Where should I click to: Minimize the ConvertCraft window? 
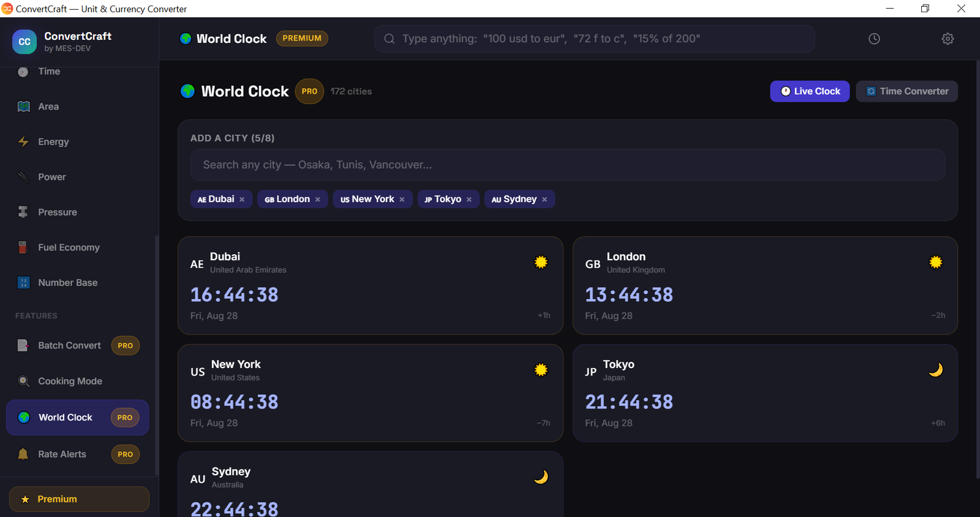pos(890,9)
